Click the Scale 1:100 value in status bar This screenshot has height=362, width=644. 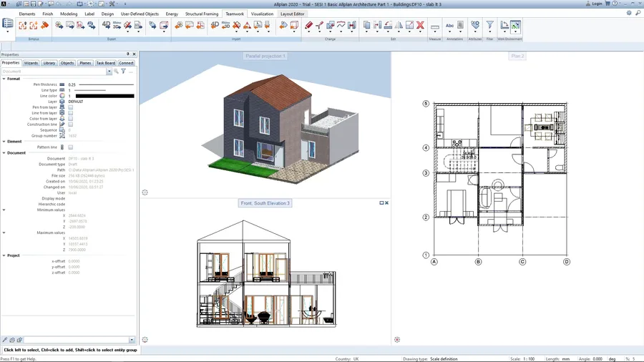pyautogui.click(x=528, y=359)
